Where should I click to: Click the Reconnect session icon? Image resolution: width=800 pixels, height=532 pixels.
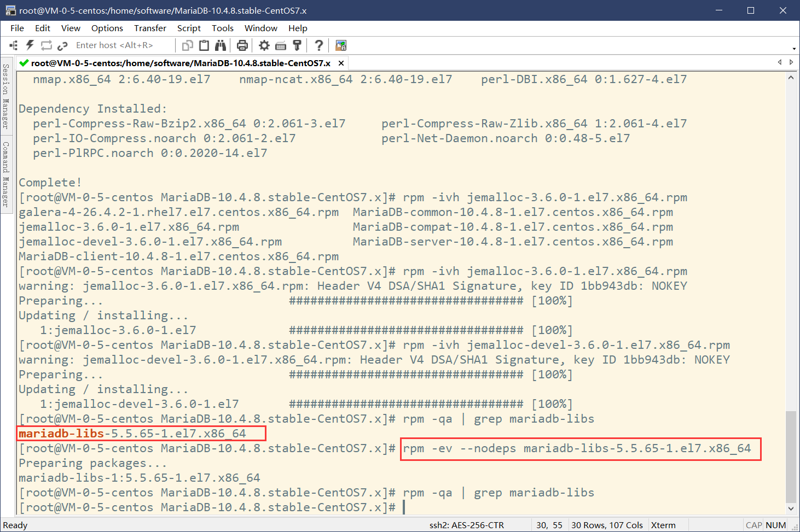coord(46,45)
